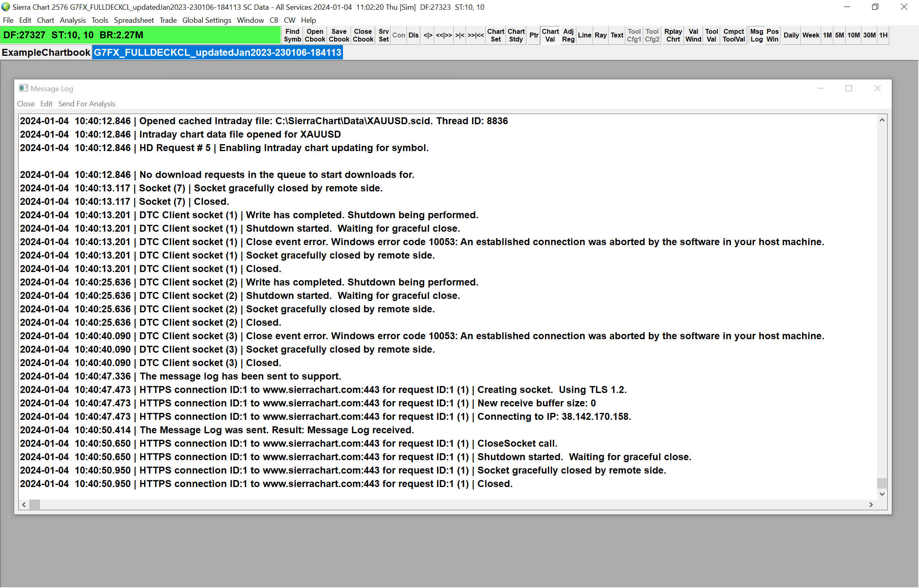
Task: Open Chart Studies with Chart Stdy
Action: point(516,35)
